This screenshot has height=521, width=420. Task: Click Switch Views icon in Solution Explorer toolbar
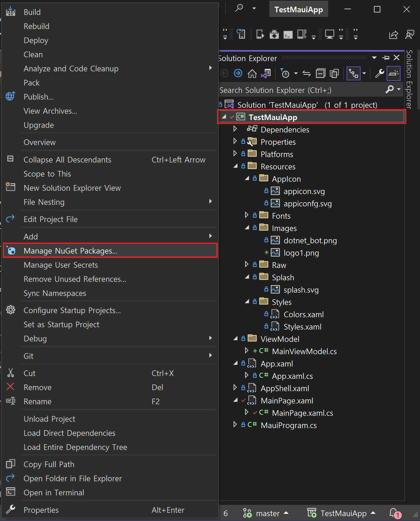click(266, 74)
